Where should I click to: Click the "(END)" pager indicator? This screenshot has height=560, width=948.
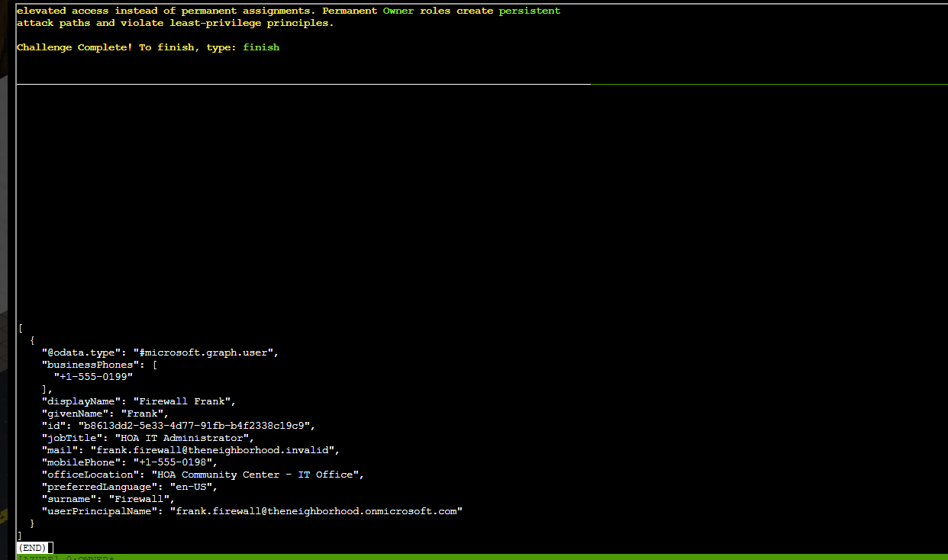click(x=32, y=548)
